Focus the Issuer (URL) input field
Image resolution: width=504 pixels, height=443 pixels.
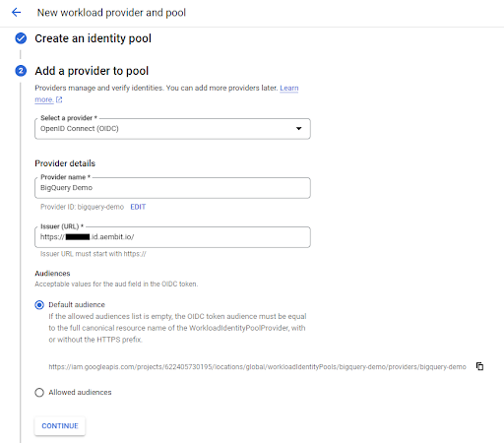172,237
